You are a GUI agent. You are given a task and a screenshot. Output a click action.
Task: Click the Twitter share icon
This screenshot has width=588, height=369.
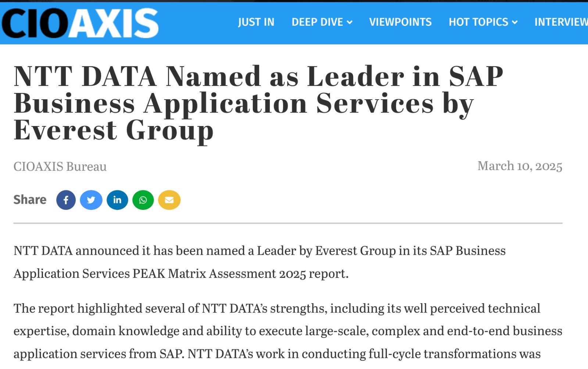pos(91,200)
